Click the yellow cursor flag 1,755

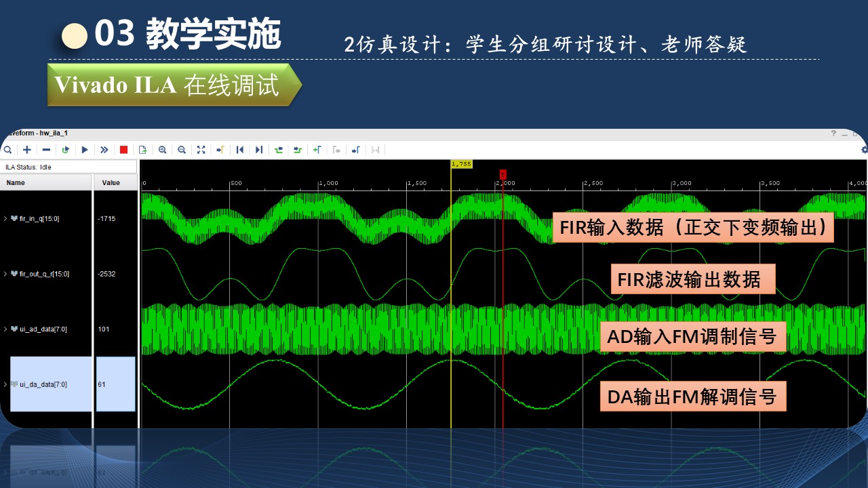click(x=461, y=164)
